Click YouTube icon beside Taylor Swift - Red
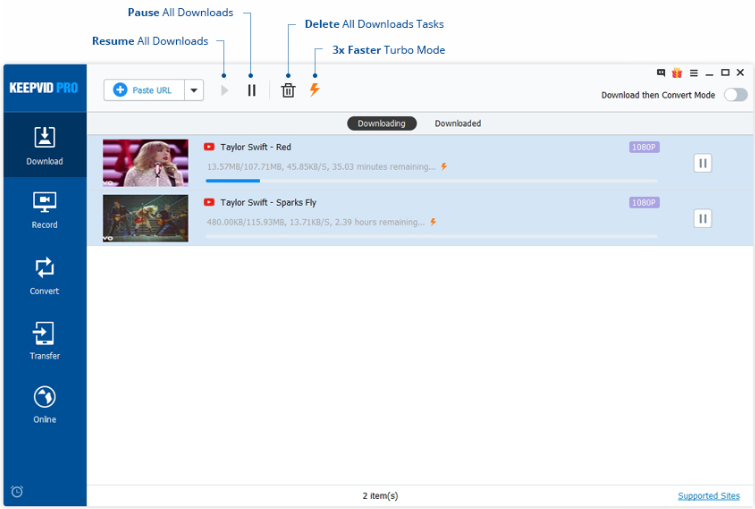The height and width of the screenshot is (509, 755). tap(209, 146)
